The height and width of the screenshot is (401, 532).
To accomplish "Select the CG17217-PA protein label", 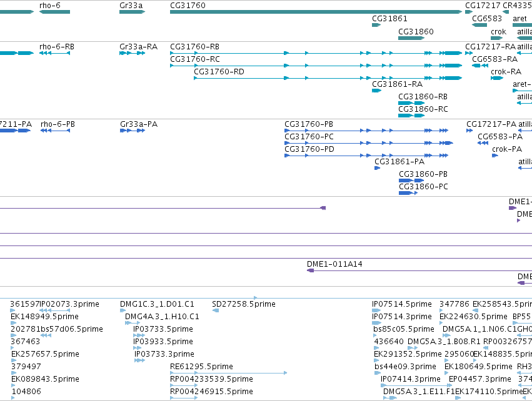I will click(x=491, y=124).
